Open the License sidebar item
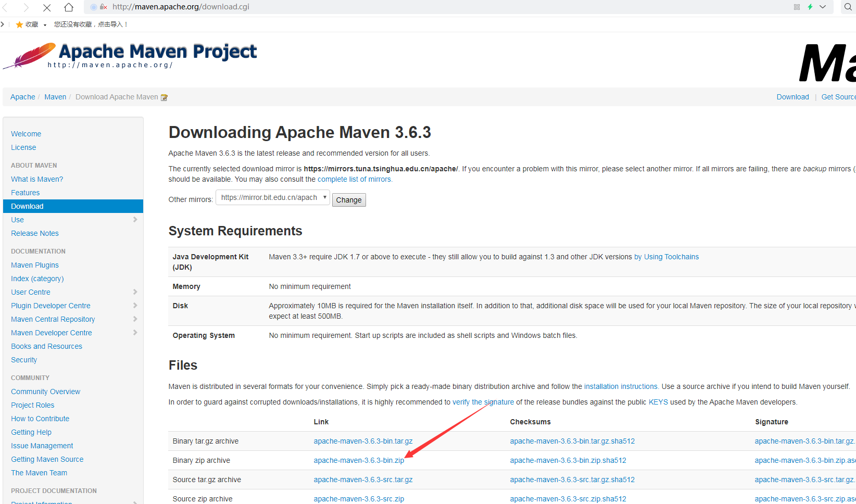The width and height of the screenshot is (856, 504). (x=23, y=147)
